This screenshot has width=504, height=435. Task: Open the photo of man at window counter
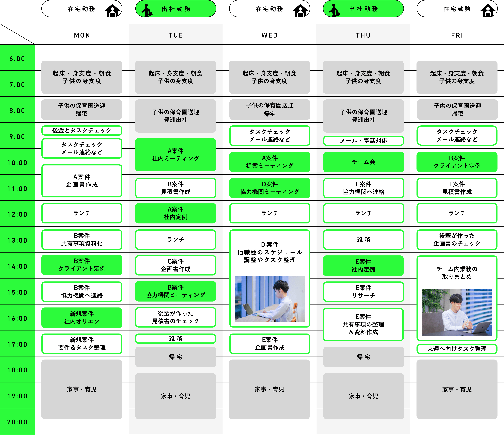pos(270,299)
